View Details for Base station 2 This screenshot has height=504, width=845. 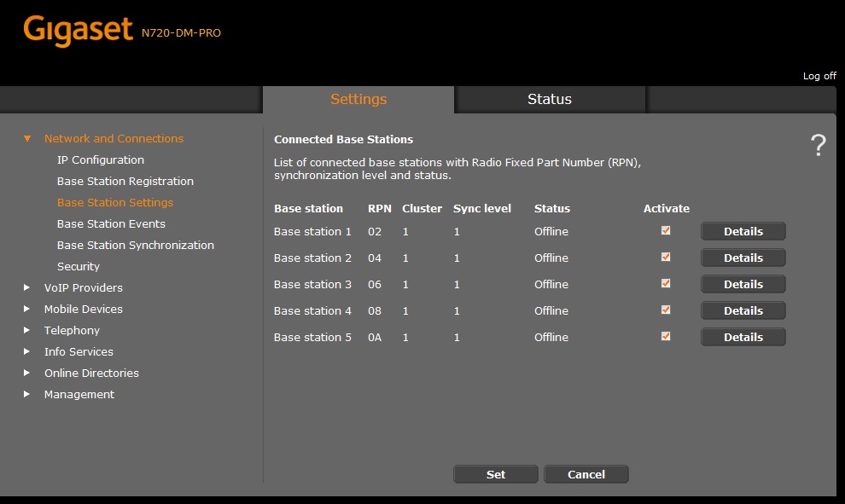(x=743, y=258)
